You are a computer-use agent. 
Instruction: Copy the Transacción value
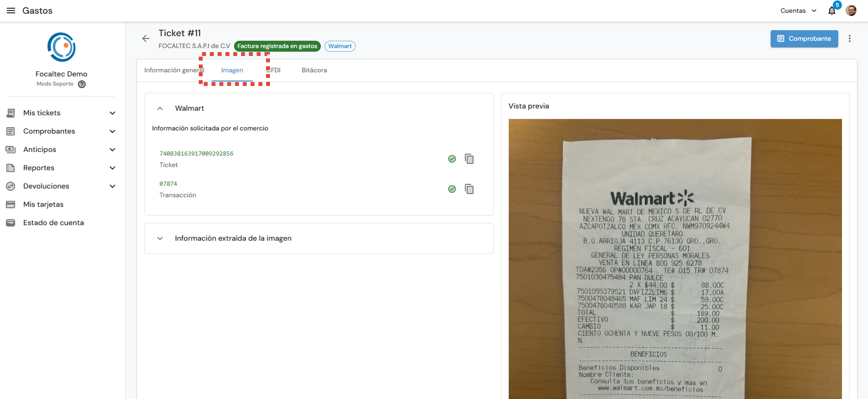[x=469, y=189]
